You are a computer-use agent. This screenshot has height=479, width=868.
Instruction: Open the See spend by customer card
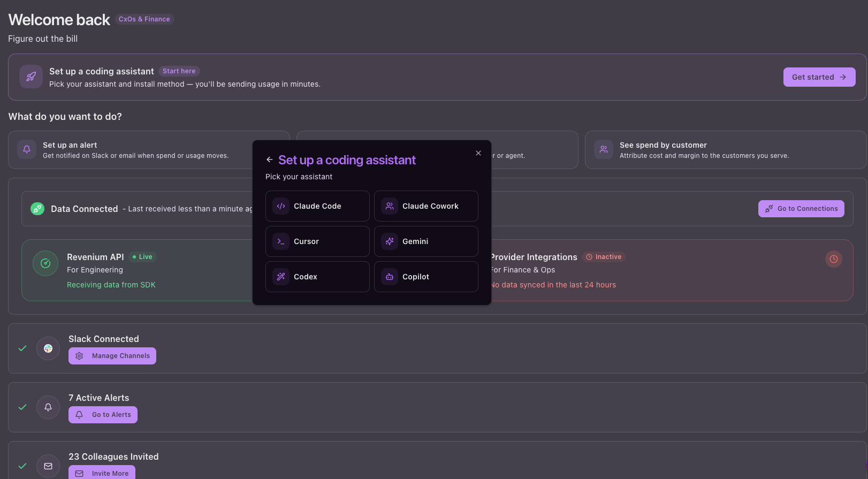[x=726, y=150]
